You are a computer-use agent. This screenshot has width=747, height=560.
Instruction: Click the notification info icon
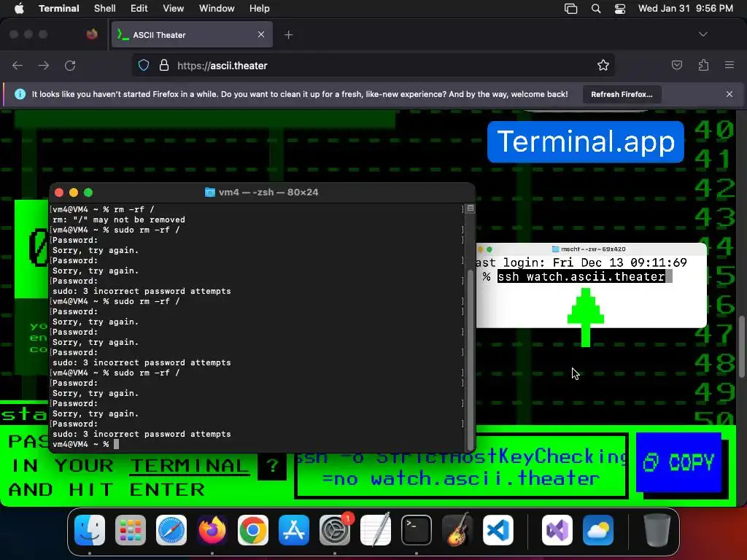[x=20, y=94]
